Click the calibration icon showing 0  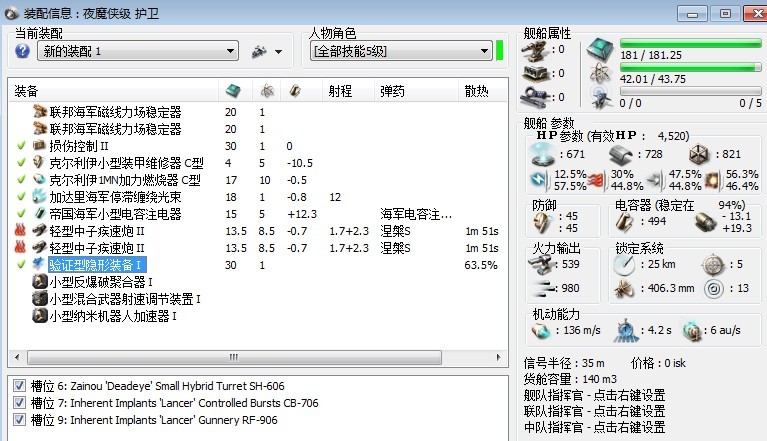tap(534, 97)
